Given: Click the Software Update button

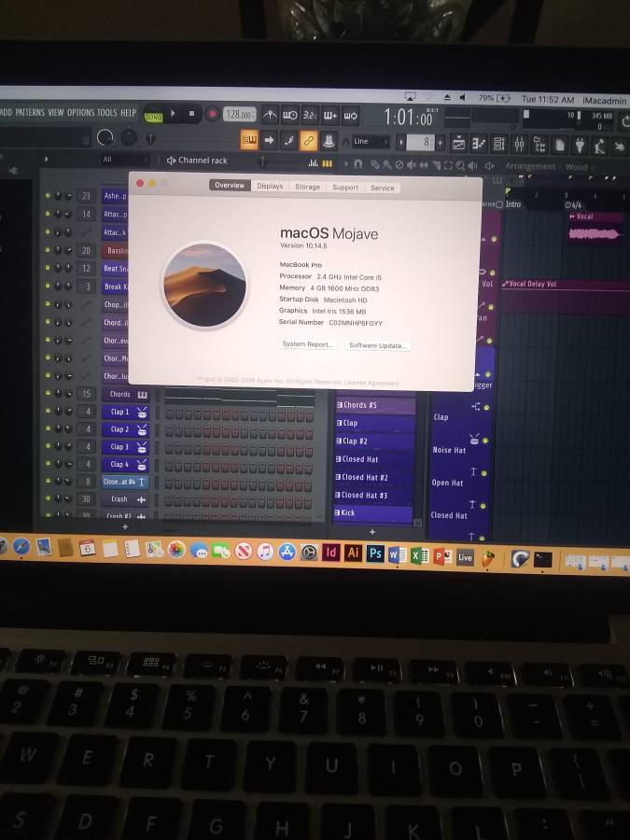Looking at the screenshot, I should pos(377,345).
